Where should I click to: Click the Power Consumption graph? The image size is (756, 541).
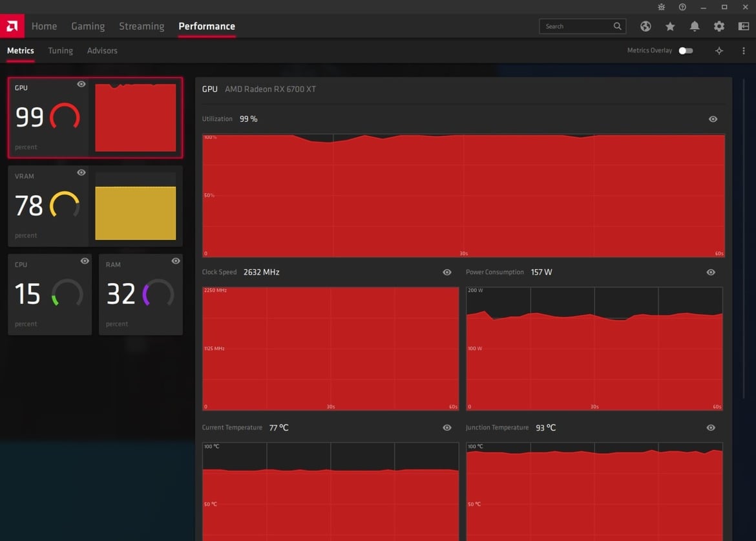[x=594, y=348]
